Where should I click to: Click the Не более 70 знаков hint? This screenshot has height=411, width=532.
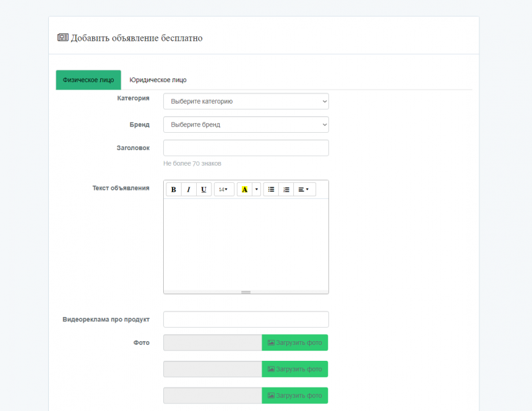(192, 164)
